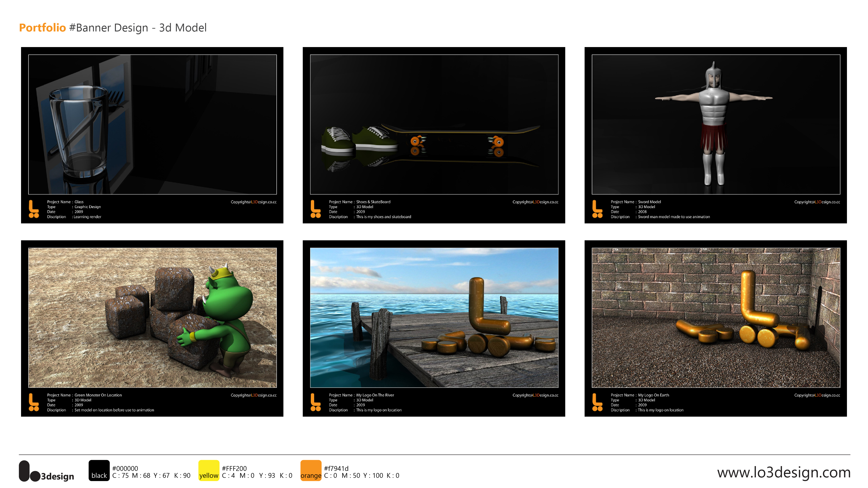
Task: Click the orange L logo on Glass card
Action: (x=34, y=209)
